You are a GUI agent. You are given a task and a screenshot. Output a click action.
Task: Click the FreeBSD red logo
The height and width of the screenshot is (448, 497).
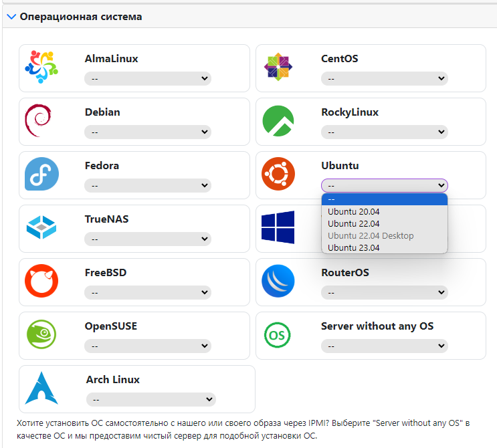point(41,281)
